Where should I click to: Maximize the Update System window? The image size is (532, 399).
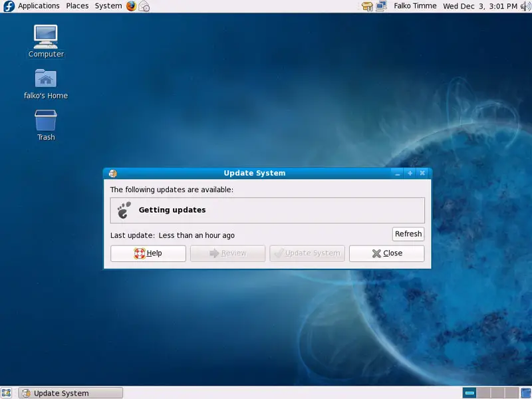410,174
